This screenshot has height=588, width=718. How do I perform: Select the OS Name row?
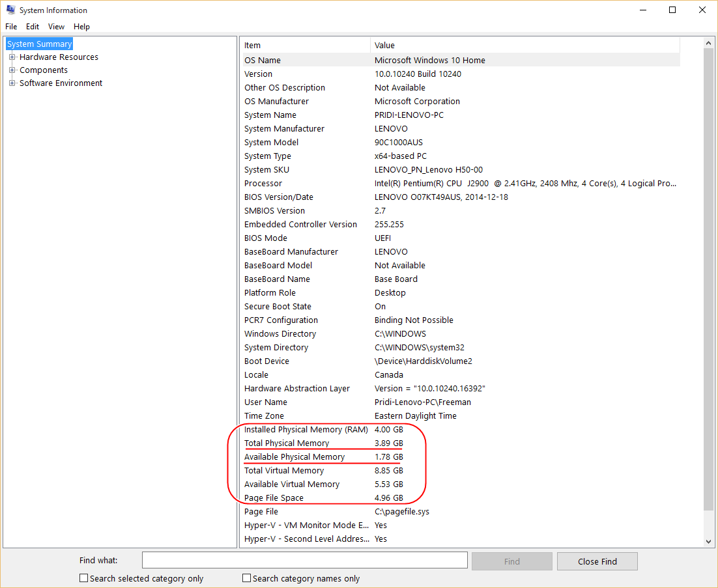point(461,60)
